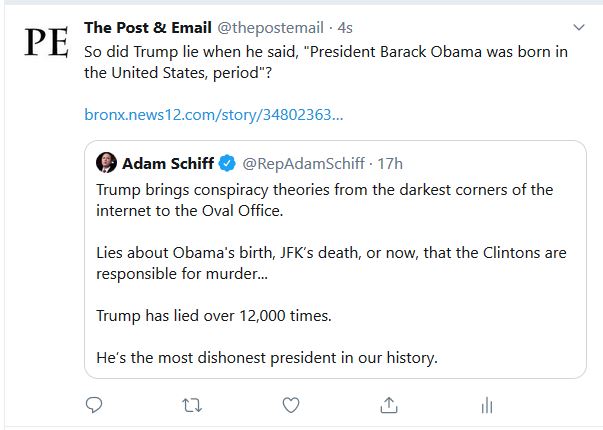
Task: Click Adam Schiff's blue verified badge
Action: [x=227, y=163]
